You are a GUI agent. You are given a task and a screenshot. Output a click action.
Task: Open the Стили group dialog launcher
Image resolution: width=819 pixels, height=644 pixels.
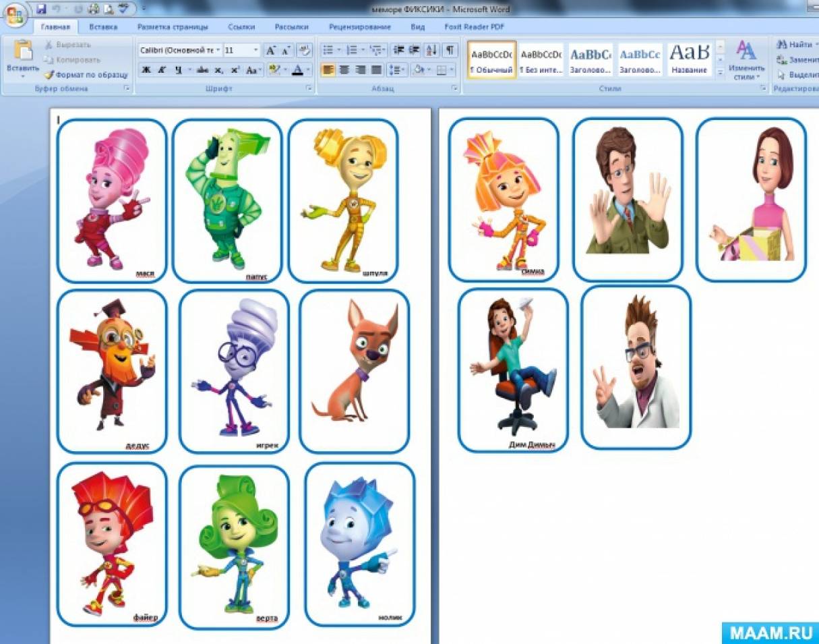[765, 89]
